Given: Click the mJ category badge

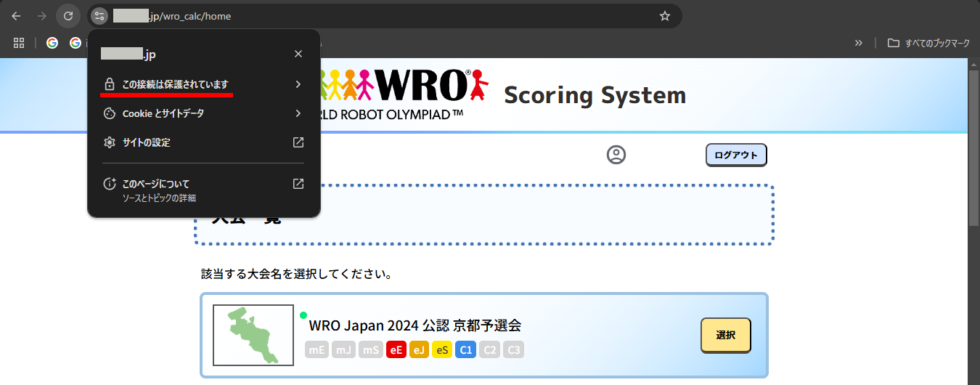Looking at the screenshot, I should pos(343,350).
